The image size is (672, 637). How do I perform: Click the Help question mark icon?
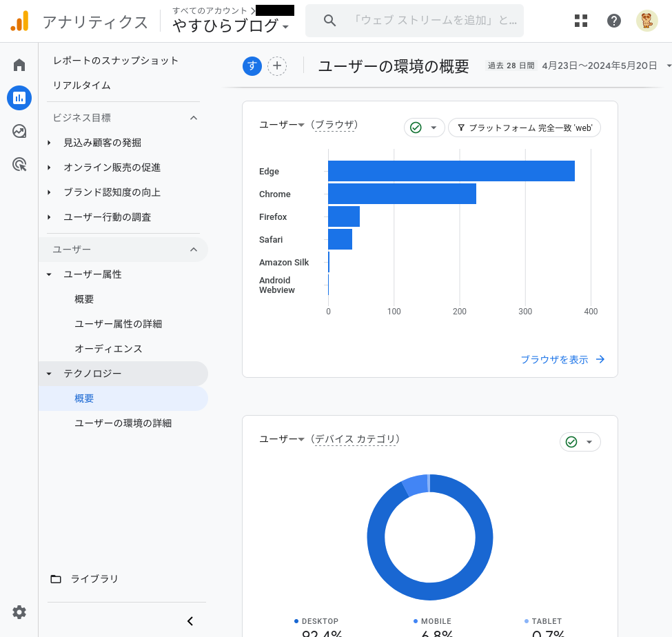[x=614, y=21]
